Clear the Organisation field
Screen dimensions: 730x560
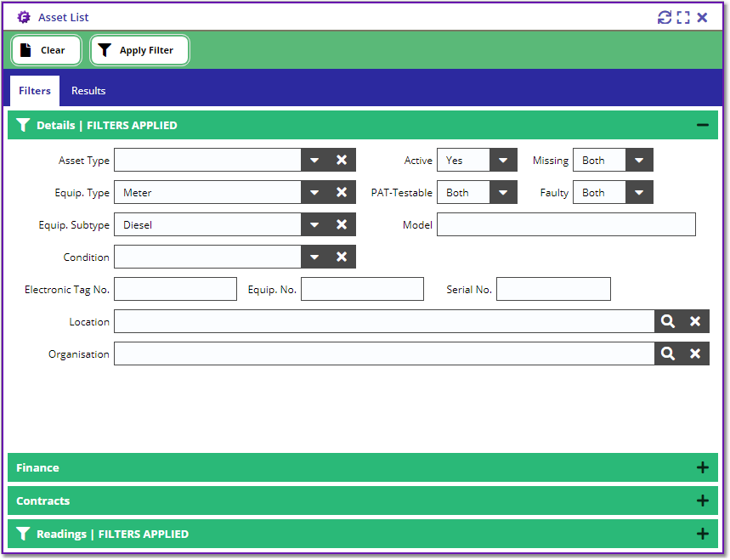(x=695, y=354)
